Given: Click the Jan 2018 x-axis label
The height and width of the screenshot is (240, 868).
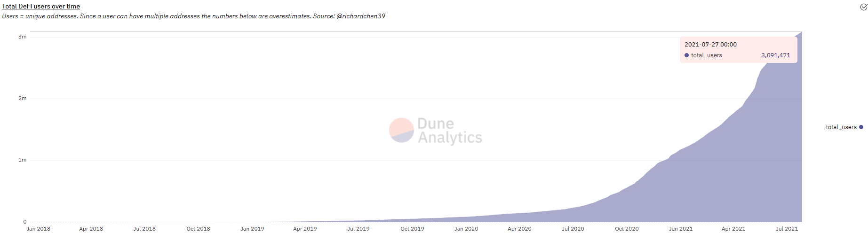Looking at the screenshot, I should click(x=38, y=229).
